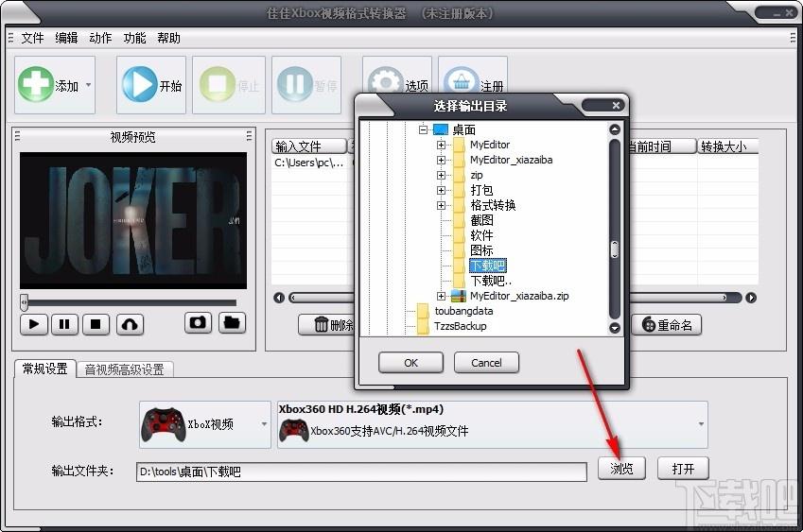The image size is (803, 532).
Task: Click the 删除 delete button with trash icon
Action: click(328, 325)
